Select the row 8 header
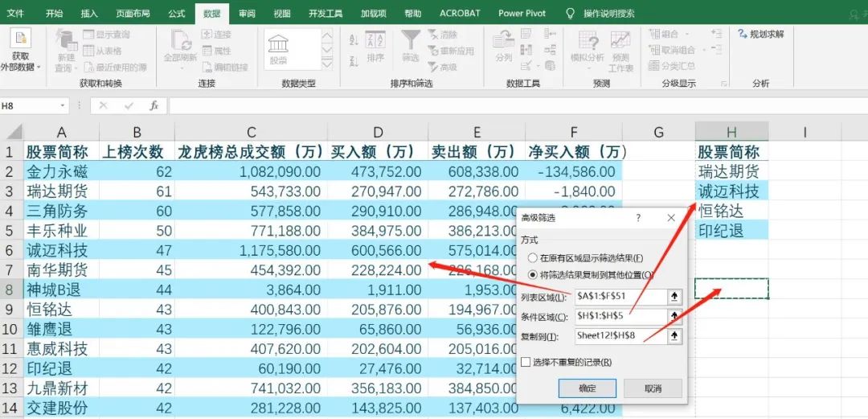The height and width of the screenshot is (419, 868). 10,289
